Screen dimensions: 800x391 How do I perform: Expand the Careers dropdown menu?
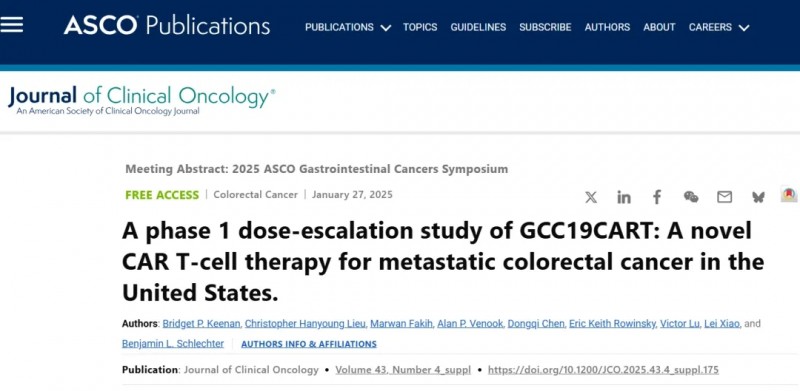pyautogui.click(x=719, y=28)
